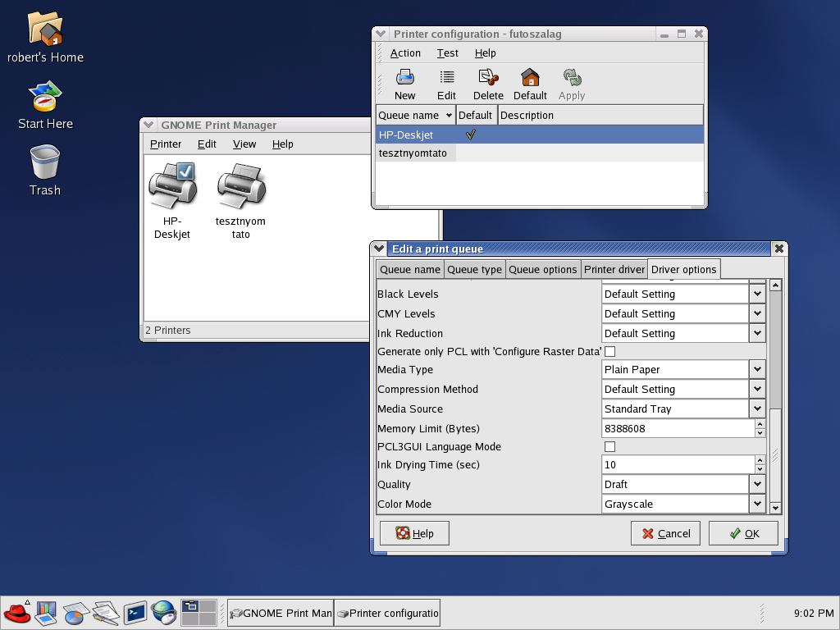The width and height of the screenshot is (840, 630).
Task: Open the Help menu in Printer configuration
Action: [486, 53]
